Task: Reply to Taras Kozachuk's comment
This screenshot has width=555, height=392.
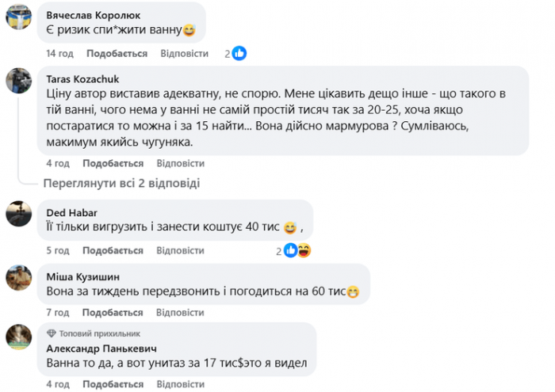Action: [182, 163]
